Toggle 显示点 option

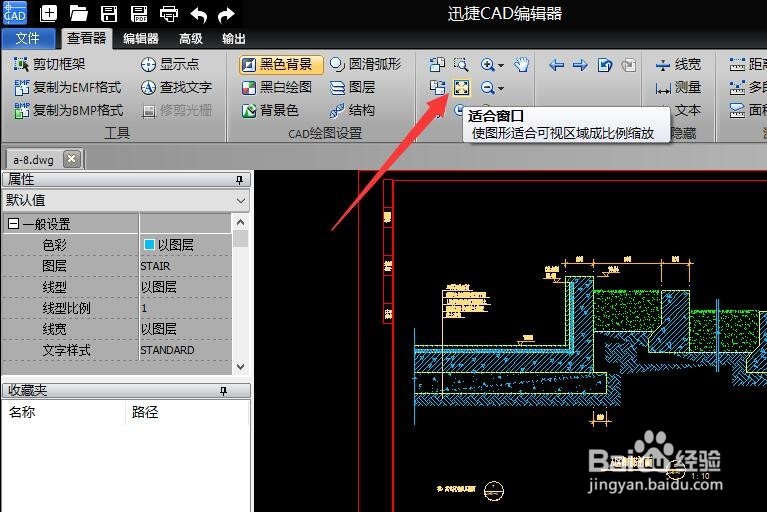point(170,64)
